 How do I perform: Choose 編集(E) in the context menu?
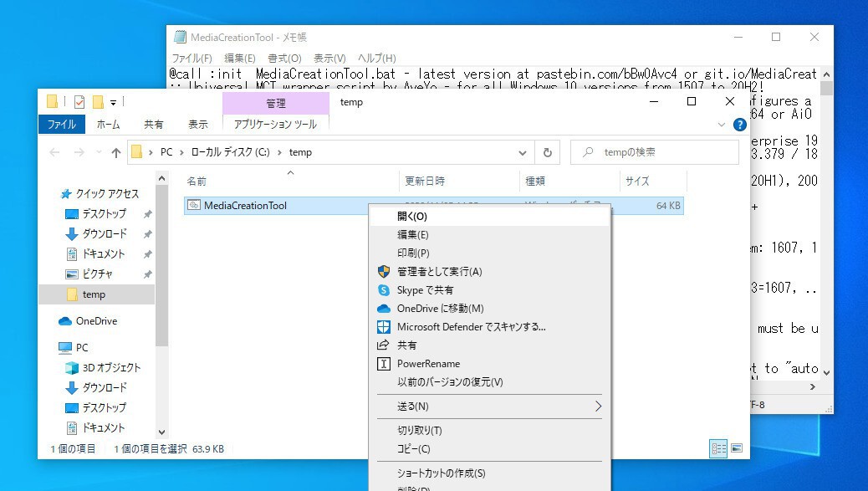pos(489,235)
